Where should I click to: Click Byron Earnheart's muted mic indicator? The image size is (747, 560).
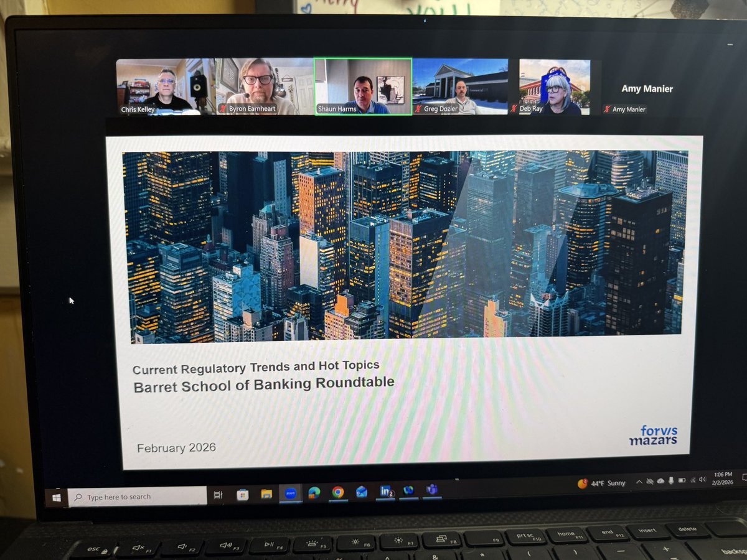tap(223, 110)
